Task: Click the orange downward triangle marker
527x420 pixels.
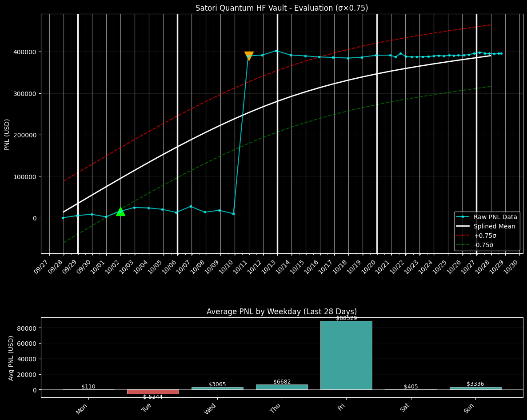Action: tap(249, 56)
